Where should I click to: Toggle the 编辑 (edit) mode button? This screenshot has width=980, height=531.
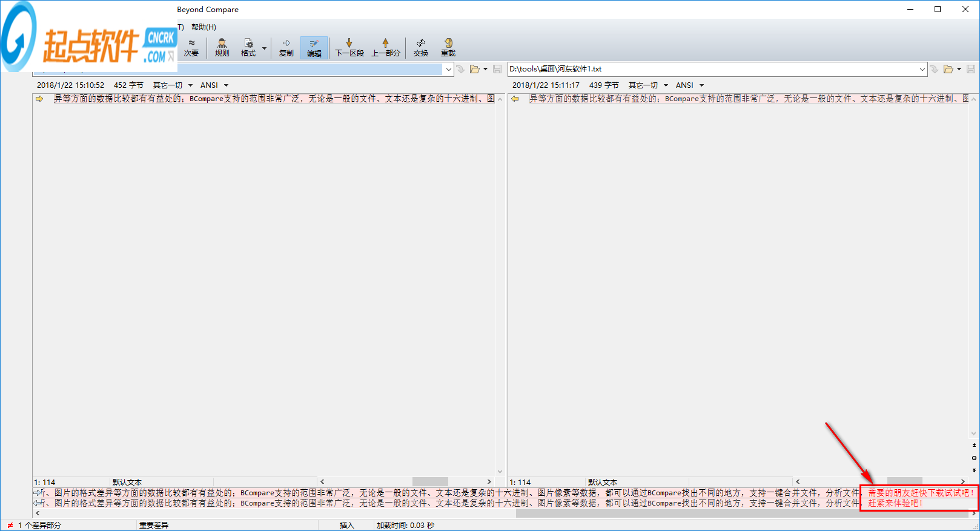click(314, 48)
